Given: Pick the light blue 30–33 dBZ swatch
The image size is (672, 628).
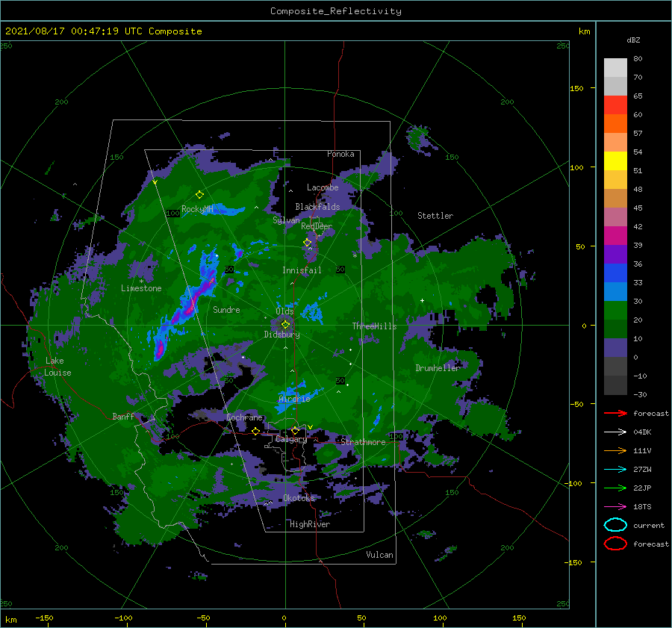Looking at the screenshot, I should (x=615, y=291).
